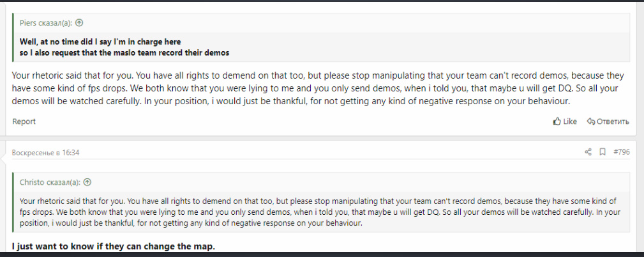Click the thumbs-up Like icon
The image size is (644, 257).
[x=557, y=121]
